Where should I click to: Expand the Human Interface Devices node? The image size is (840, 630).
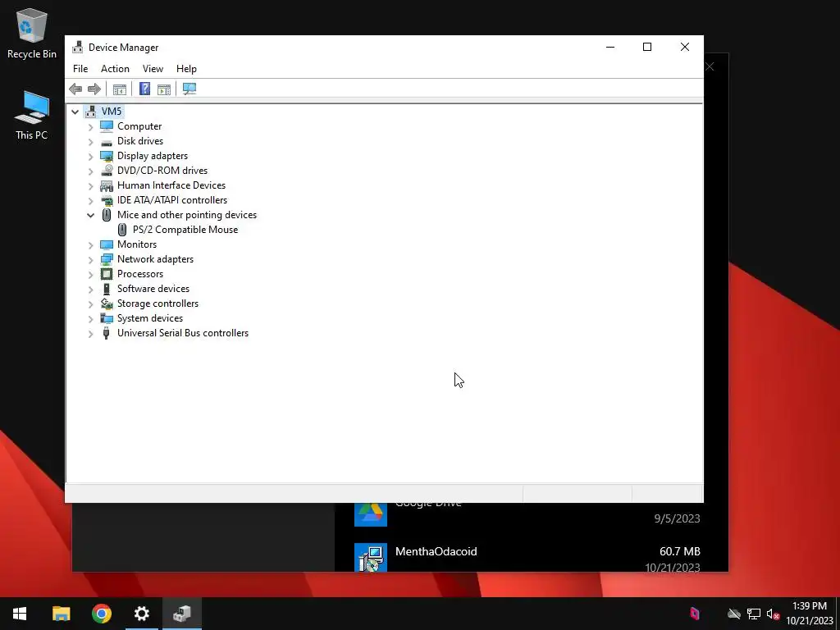click(x=90, y=186)
